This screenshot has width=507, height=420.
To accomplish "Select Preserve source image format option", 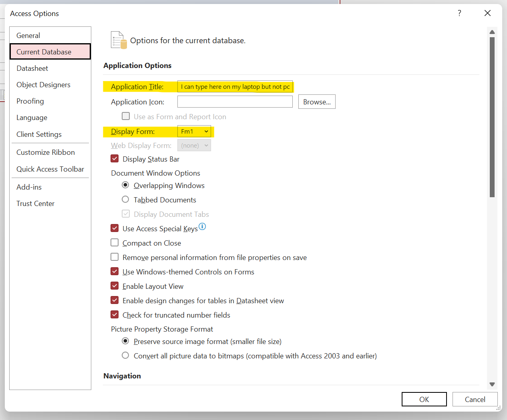I will (125, 341).
